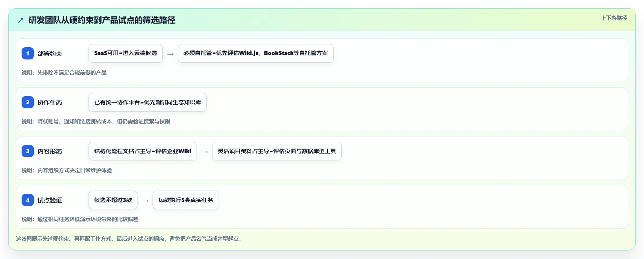Screen dimensions: 644x259
Task: Click the 已有统一协作平台 chip
Action: (148, 102)
